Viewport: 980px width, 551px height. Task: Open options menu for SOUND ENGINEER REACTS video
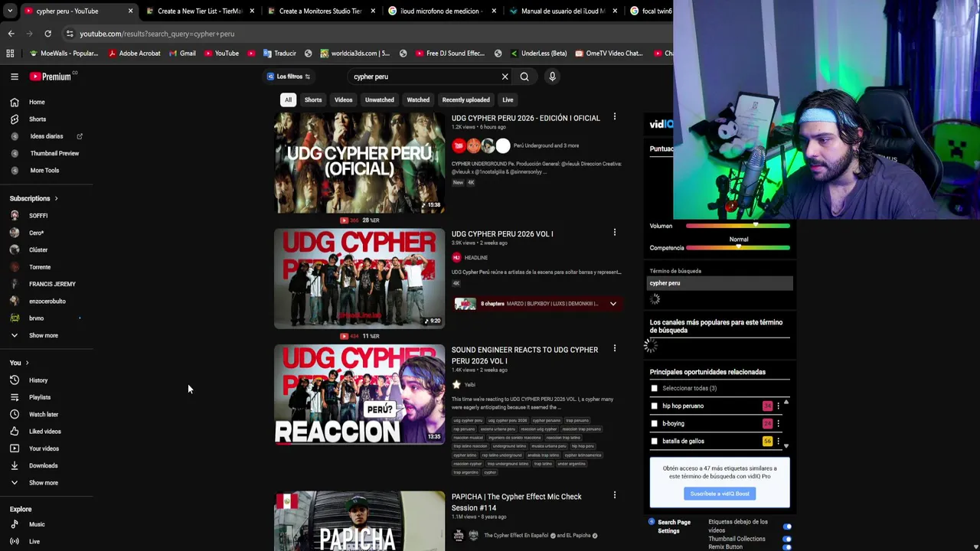coord(614,349)
